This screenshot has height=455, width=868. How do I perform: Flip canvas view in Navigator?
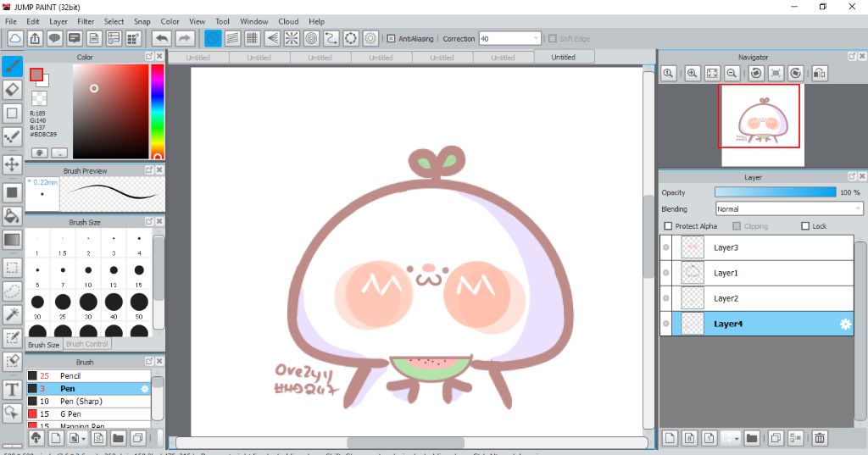(820, 73)
